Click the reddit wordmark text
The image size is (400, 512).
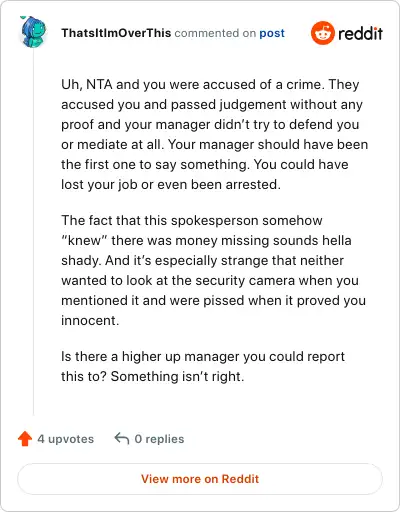360,33
